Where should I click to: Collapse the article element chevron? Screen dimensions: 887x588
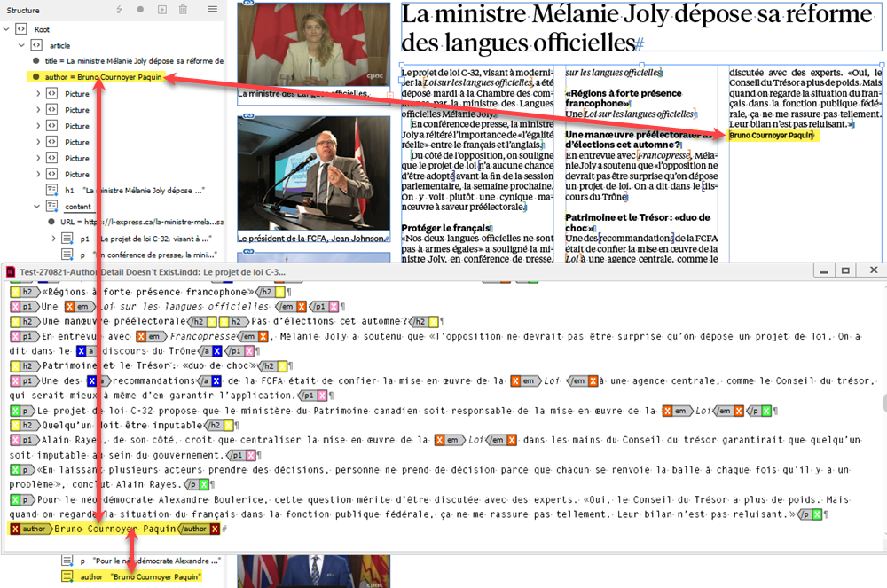pyautogui.click(x=21, y=45)
